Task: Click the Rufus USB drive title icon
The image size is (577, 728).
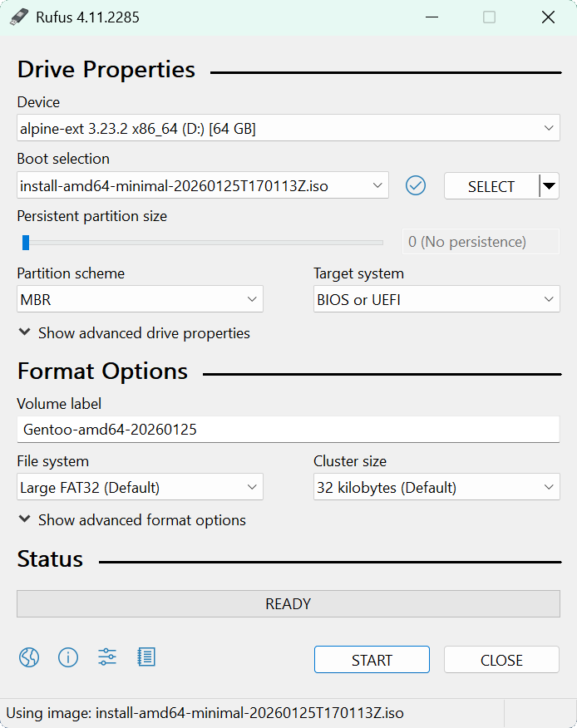Action: tap(19, 17)
